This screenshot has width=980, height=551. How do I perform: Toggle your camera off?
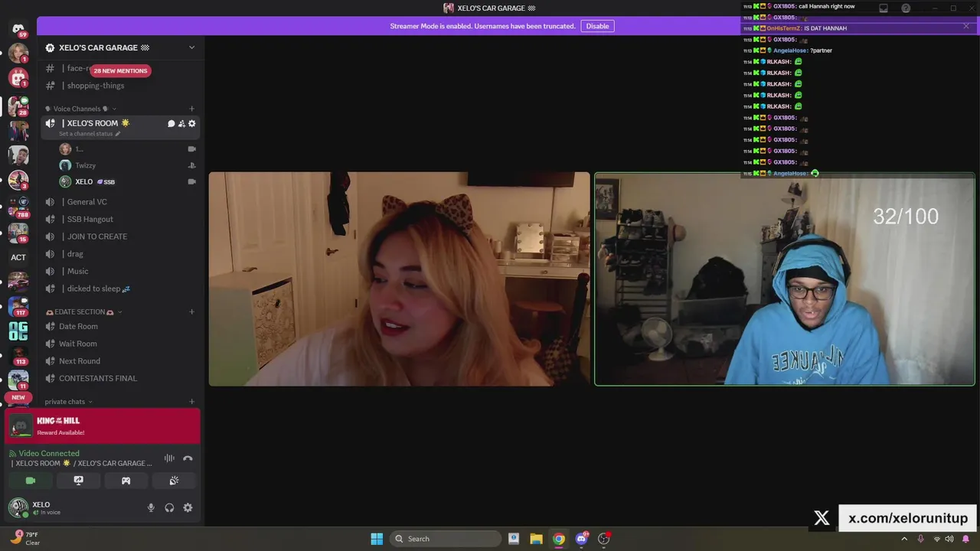coord(31,481)
